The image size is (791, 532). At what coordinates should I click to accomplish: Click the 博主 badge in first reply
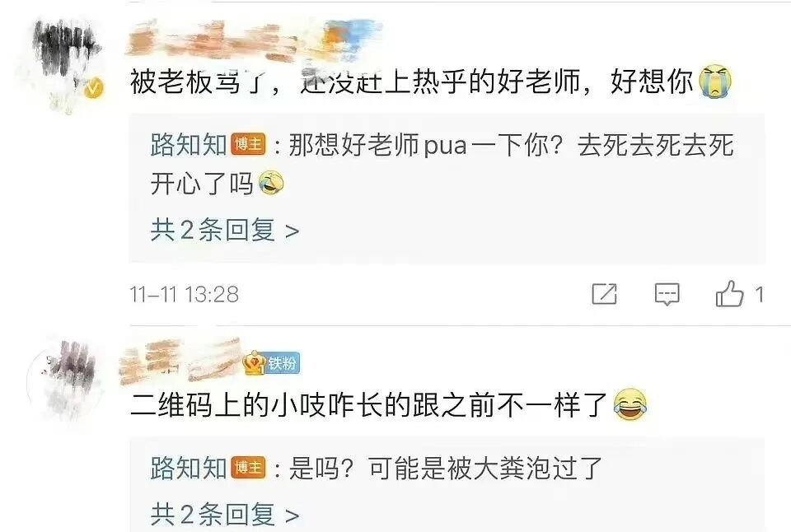point(248,145)
